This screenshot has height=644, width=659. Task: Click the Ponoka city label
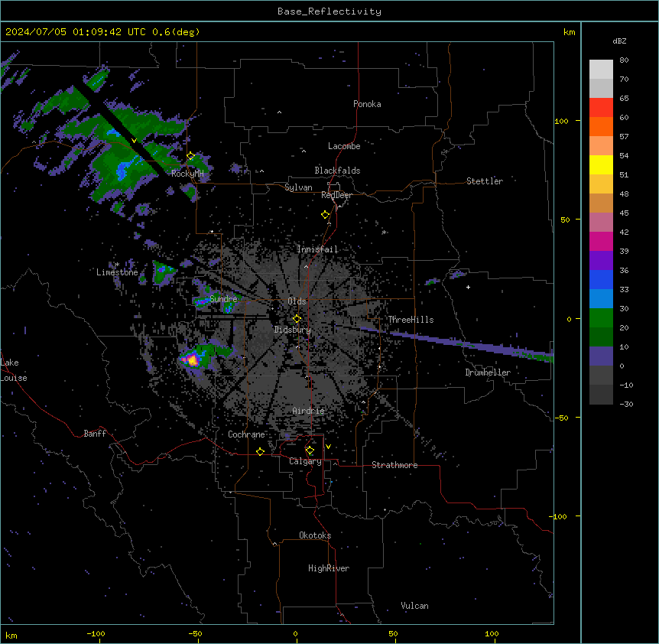367,104
